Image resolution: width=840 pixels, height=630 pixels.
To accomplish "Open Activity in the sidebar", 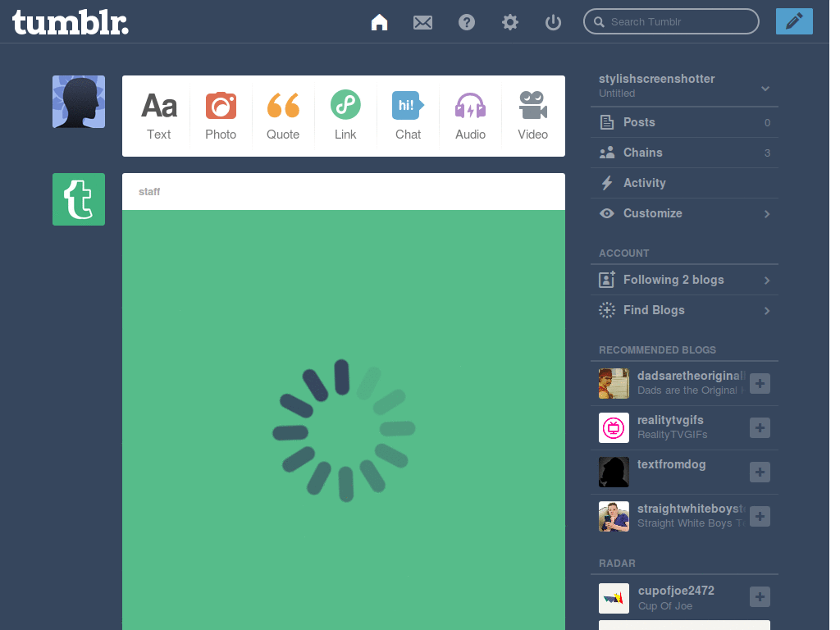I will click(x=684, y=183).
